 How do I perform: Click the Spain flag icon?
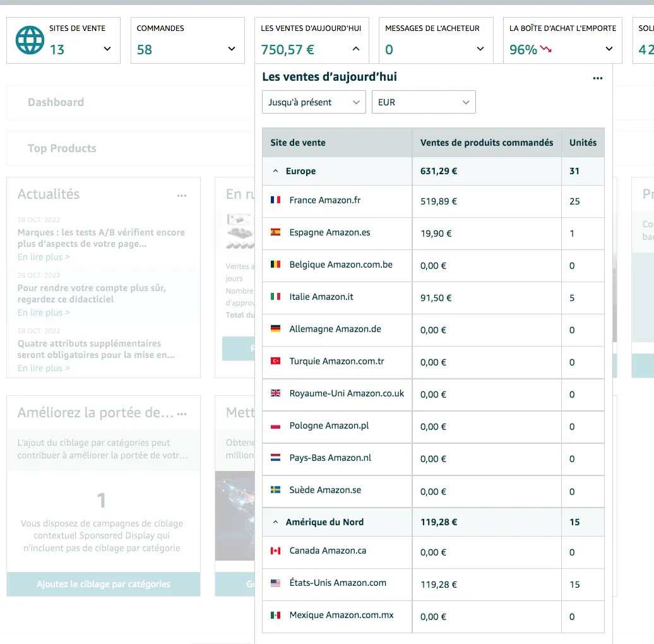point(275,232)
